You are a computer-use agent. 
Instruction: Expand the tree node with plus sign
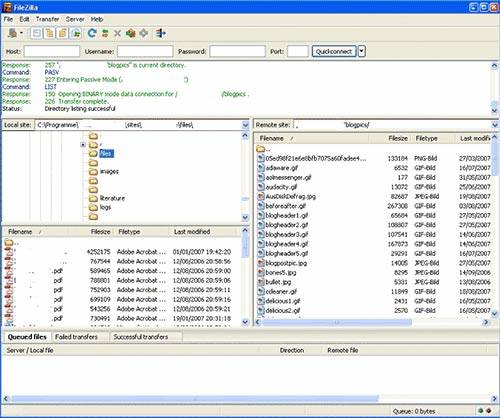click(83, 145)
